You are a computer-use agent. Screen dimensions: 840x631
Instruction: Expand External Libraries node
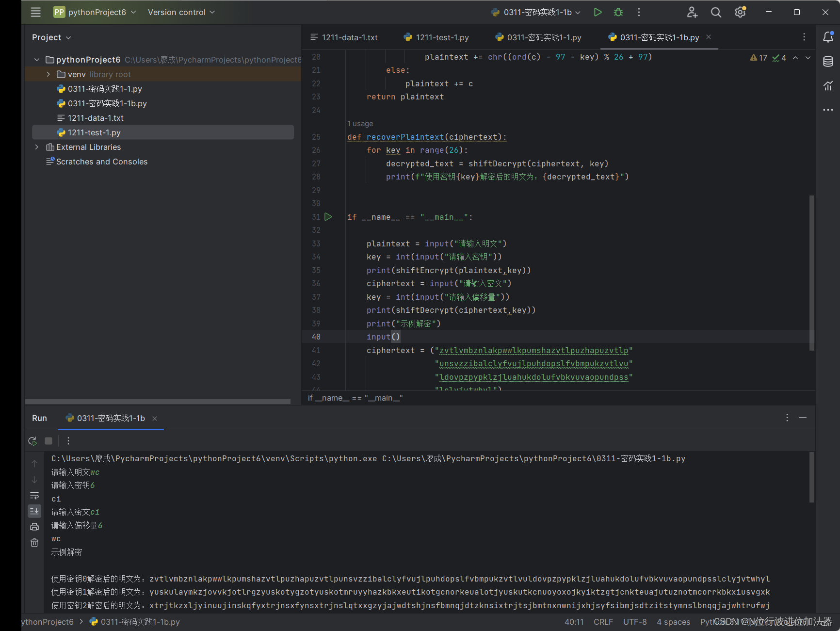coord(37,147)
